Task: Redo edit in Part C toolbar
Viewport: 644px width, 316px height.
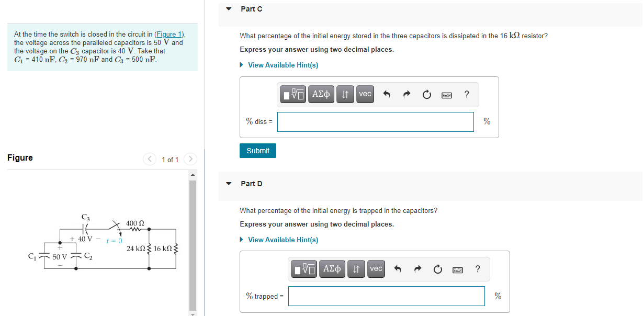Action: point(407,95)
